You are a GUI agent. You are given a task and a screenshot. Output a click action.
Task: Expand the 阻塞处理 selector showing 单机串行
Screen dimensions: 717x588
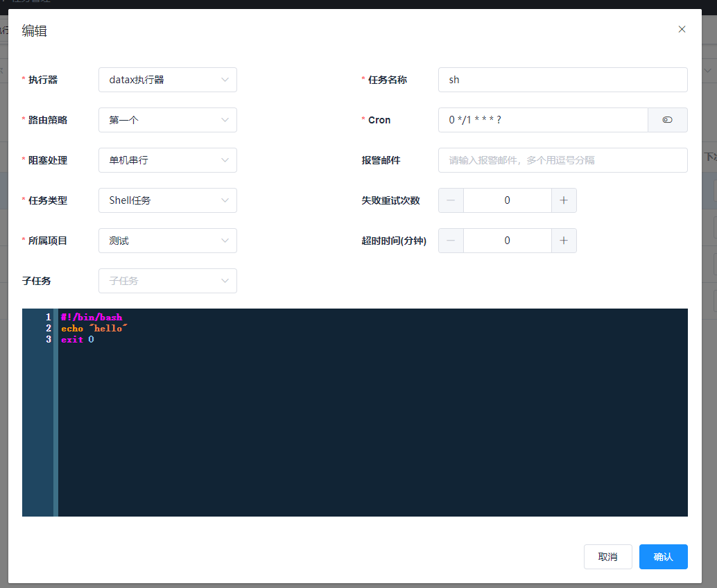167,159
